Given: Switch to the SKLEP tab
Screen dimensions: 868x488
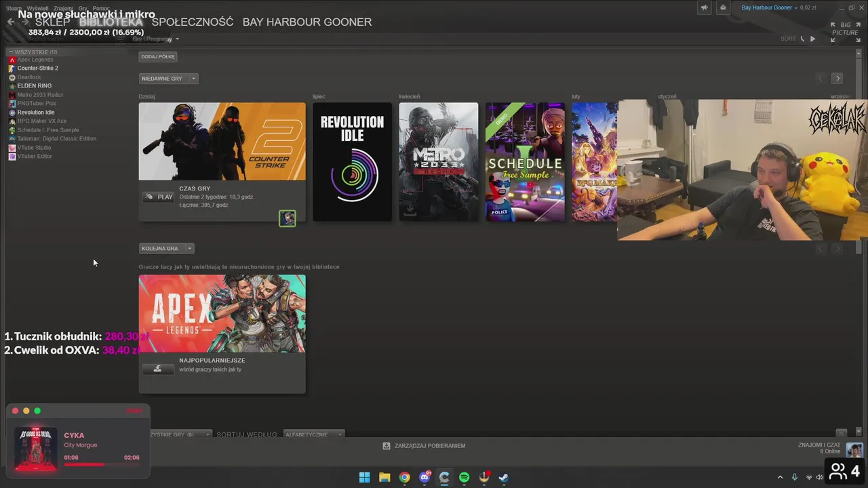Looking at the screenshot, I should pos(53,22).
